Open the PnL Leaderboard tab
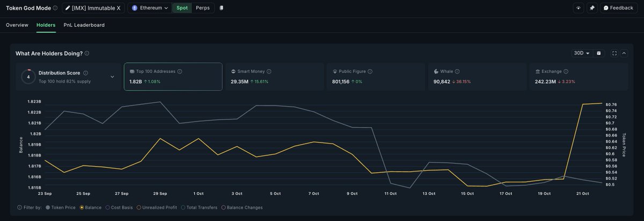 click(x=84, y=25)
